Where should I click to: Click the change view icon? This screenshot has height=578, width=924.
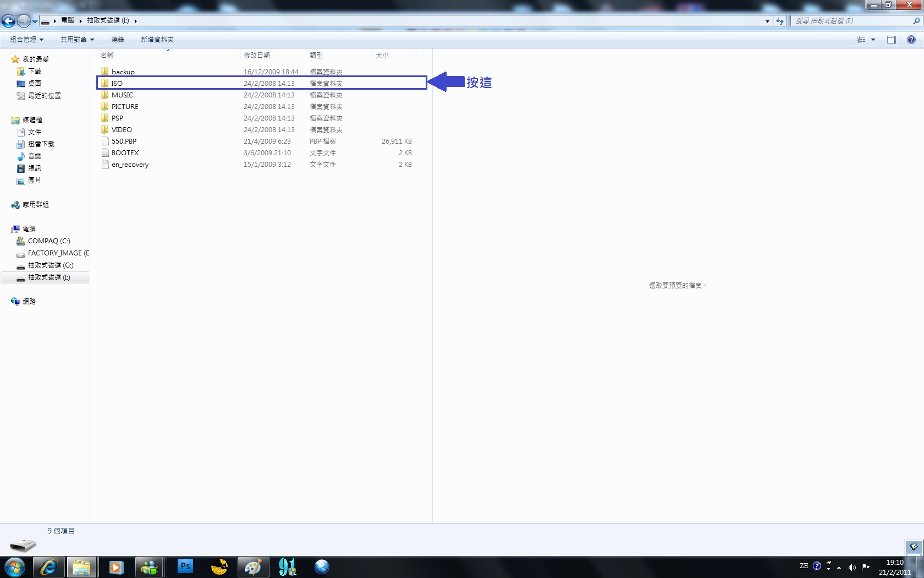point(861,40)
